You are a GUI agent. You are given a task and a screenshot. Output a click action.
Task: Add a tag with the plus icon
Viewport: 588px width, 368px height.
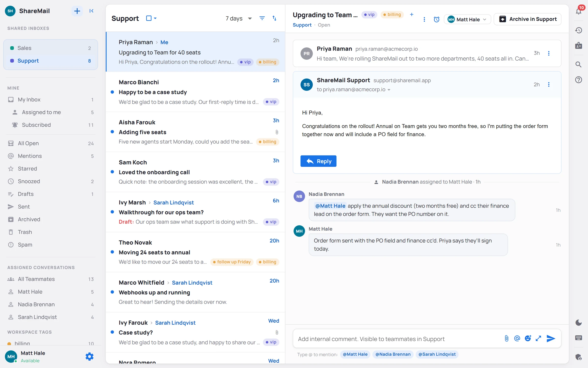coord(412,14)
